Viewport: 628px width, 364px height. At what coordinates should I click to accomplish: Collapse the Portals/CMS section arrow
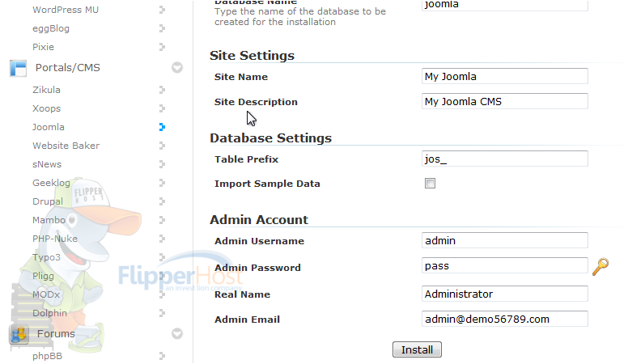(177, 68)
